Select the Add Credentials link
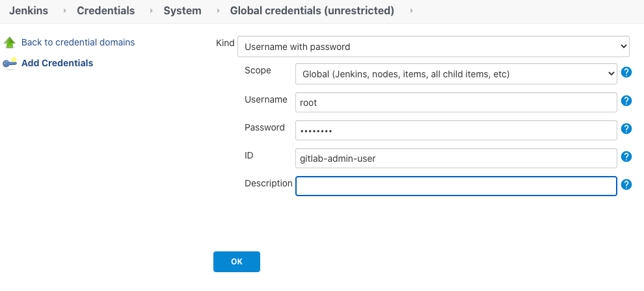This screenshot has height=291, width=644. pos(57,63)
